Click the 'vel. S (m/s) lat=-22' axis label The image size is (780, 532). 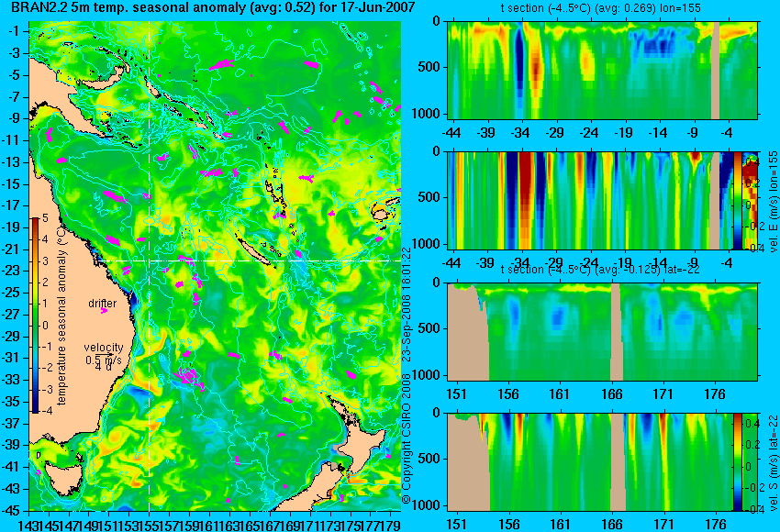coord(774,463)
